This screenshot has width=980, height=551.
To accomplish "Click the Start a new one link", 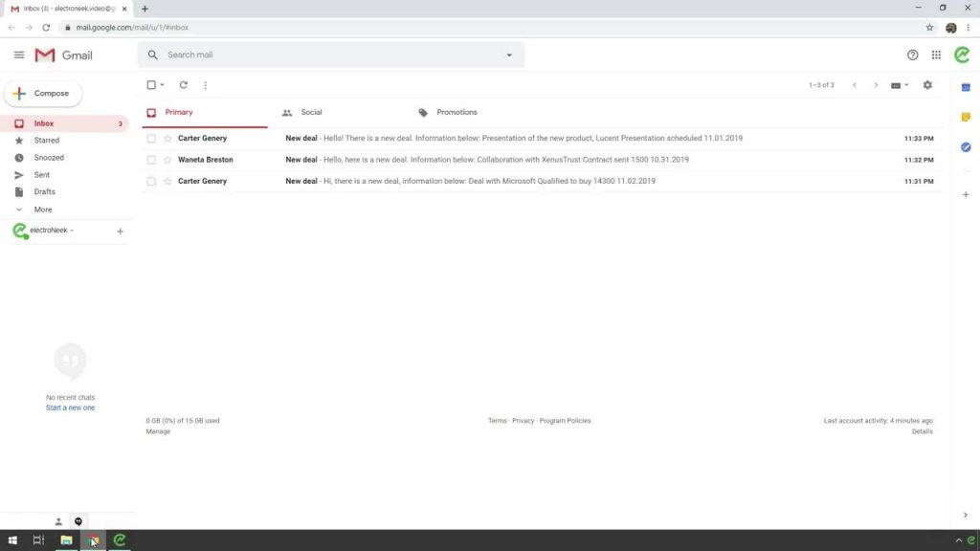I will click(x=70, y=408).
